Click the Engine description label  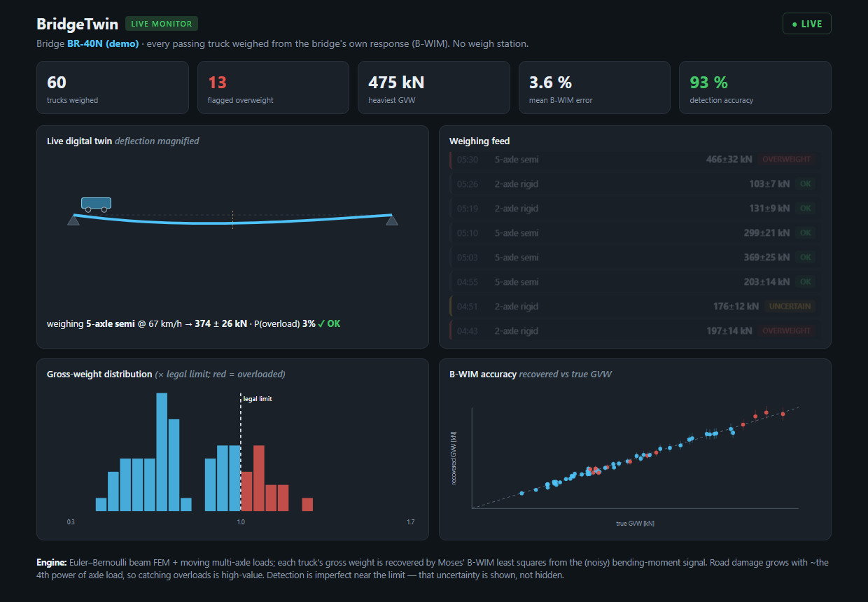point(52,563)
